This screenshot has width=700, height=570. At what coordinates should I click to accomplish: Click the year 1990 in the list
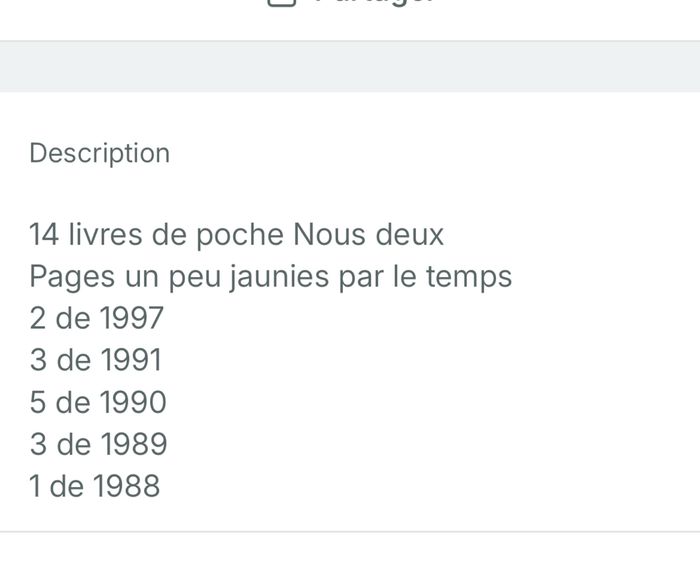[x=133, y=402]
